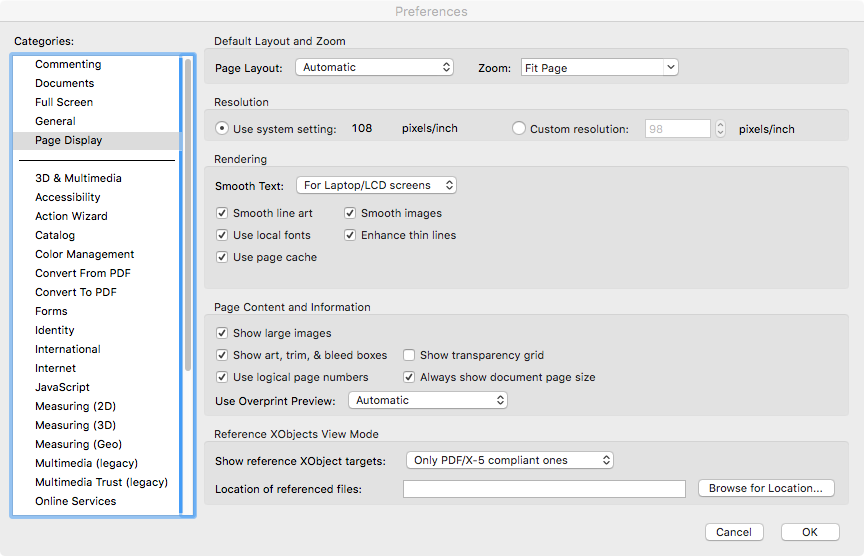Click the Location of referenced files field
The image size is (864, 556).
[x=544, y=489]
